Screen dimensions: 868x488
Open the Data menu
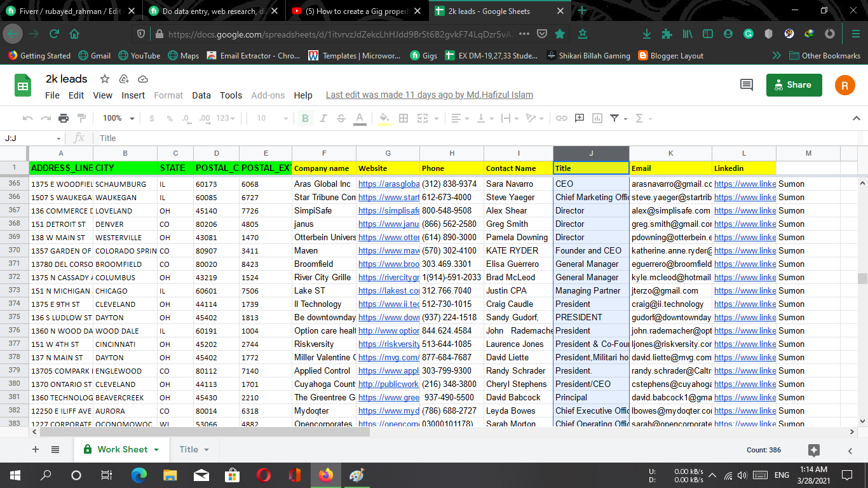[x=201, y=95]
